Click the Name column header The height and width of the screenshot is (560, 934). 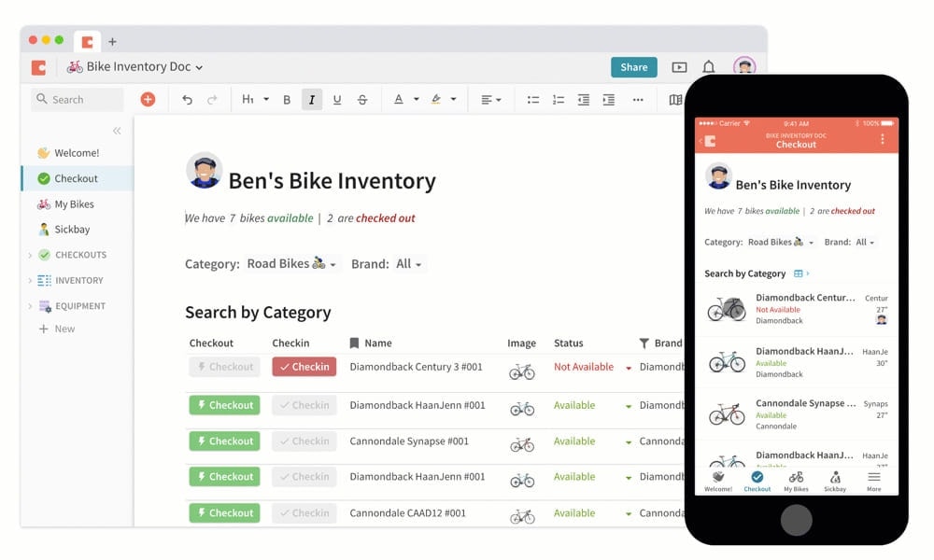coord(371,343)
